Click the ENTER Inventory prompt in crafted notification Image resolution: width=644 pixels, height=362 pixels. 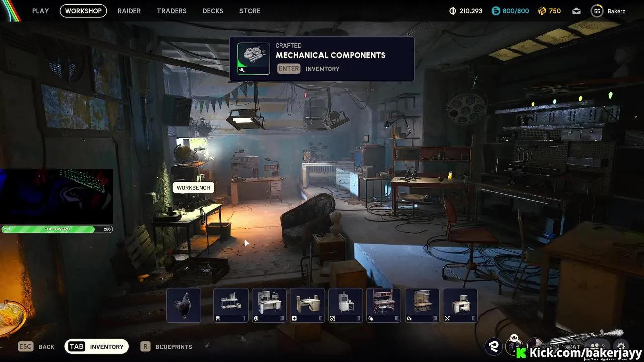pyautogui.click(x=308, y=69)
